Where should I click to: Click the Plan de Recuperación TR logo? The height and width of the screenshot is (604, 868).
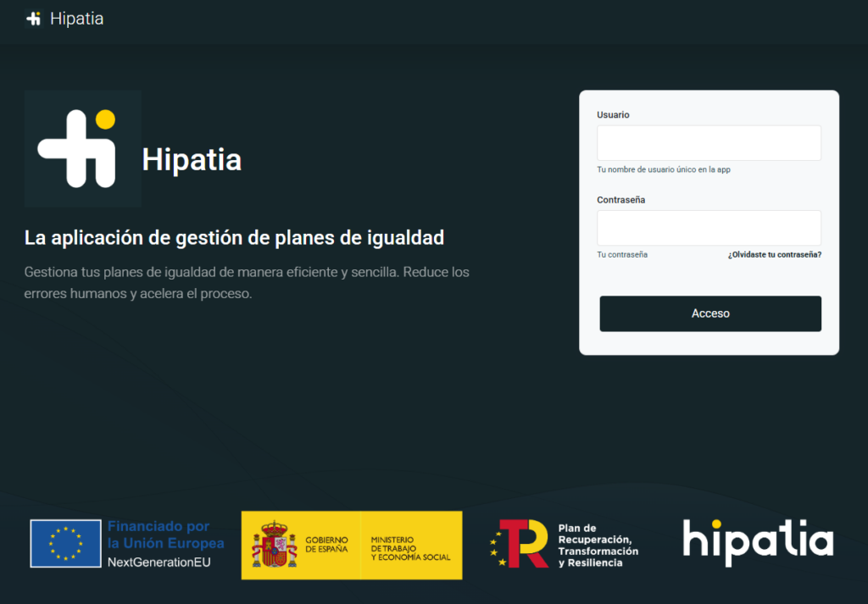click(519, 544)
